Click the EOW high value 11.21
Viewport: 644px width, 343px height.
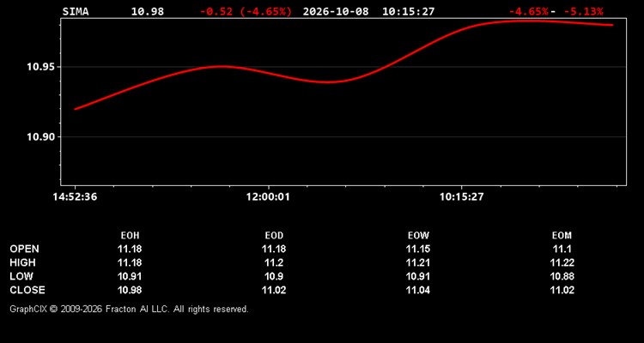[418, 262]
